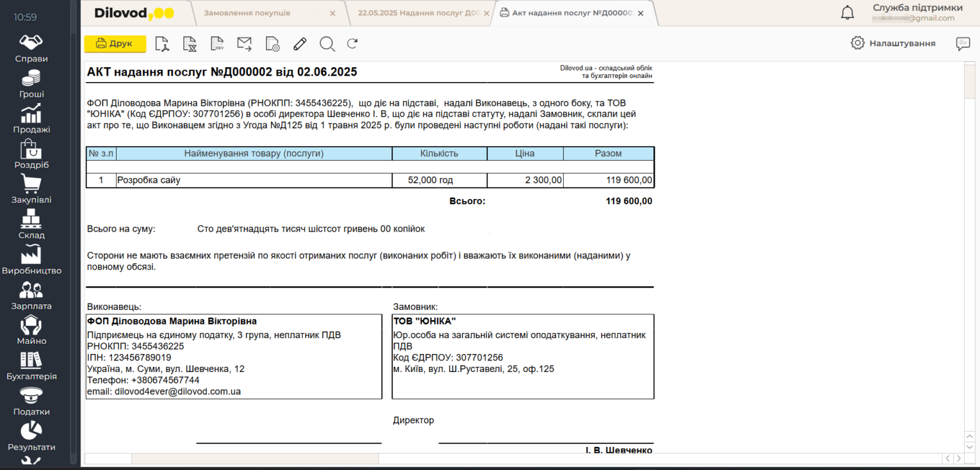This screenshot has width=980, height=470.
Task: Close the Акт надання послуг tab
Action: [x=641, y=13]
